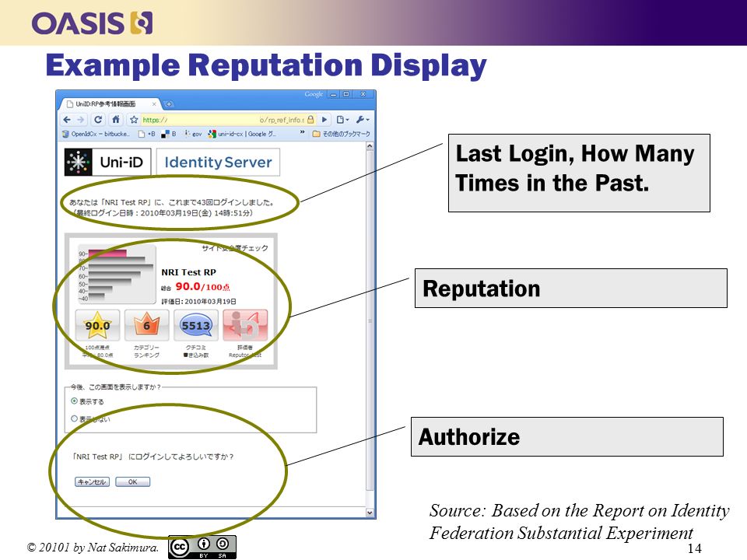
Task: Click the 5513 speech bubble reviews icon
Action: point(196,325)
